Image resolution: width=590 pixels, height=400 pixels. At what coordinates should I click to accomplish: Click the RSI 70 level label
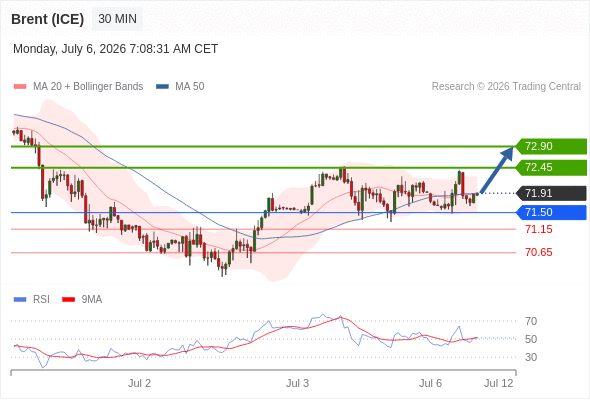pos(531,321)
